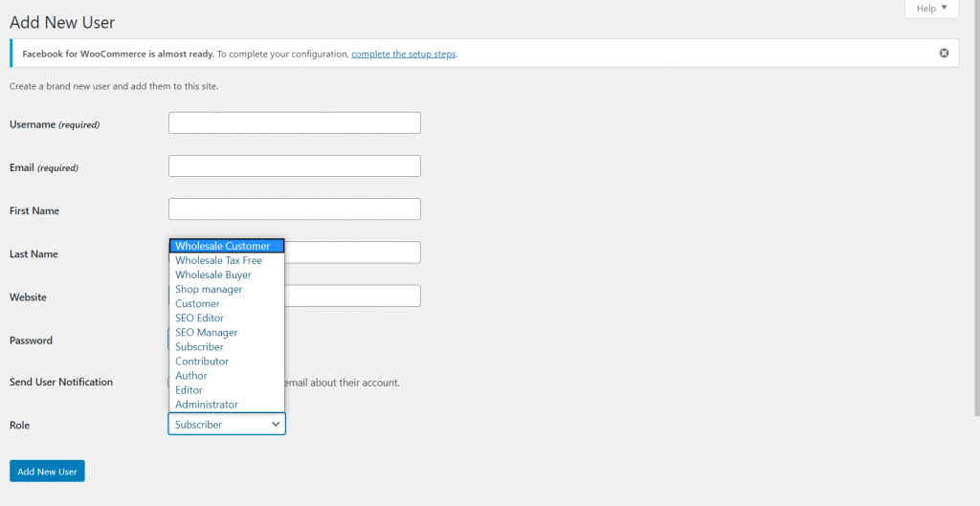Collapse the Role dropdown showing Subscriber
This screenshot has height=506, width=980.
coord(227,424)
